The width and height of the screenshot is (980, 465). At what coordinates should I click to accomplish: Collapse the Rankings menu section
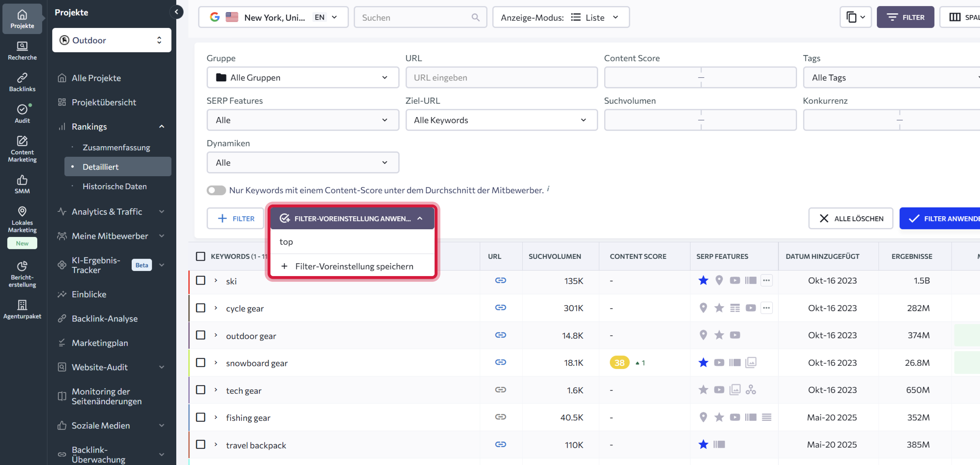[x=162, y=126]
